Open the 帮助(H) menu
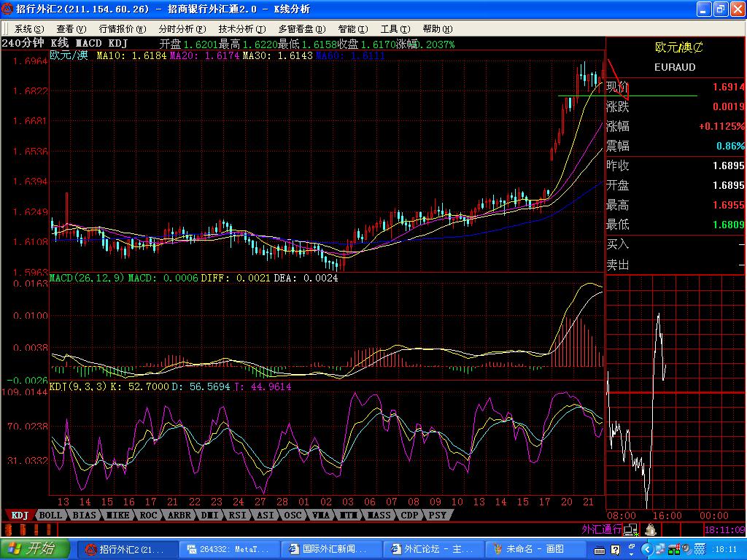Screen dimensions: 747x560 438,29
